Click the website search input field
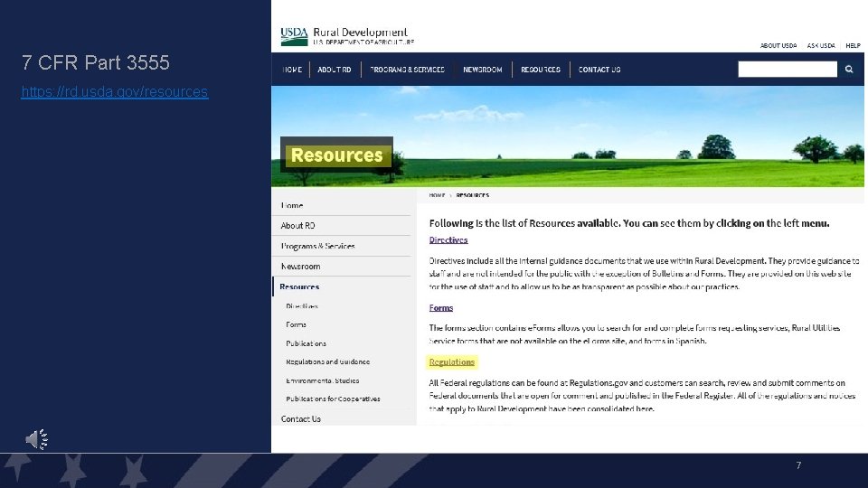Screen dimensions: 868x488 tap(788, 70)
